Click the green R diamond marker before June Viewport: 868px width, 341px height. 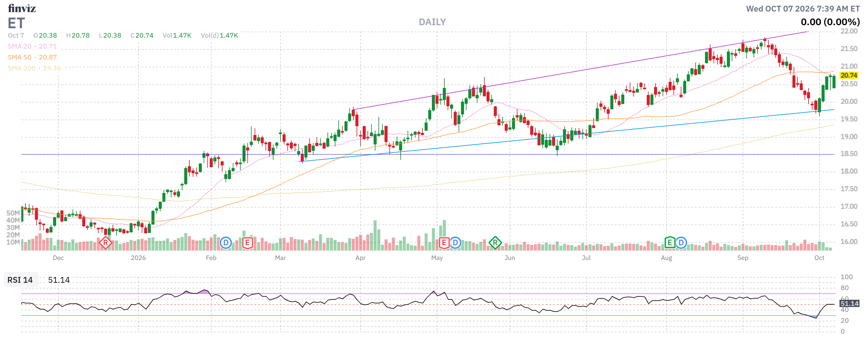pos(495,243)
